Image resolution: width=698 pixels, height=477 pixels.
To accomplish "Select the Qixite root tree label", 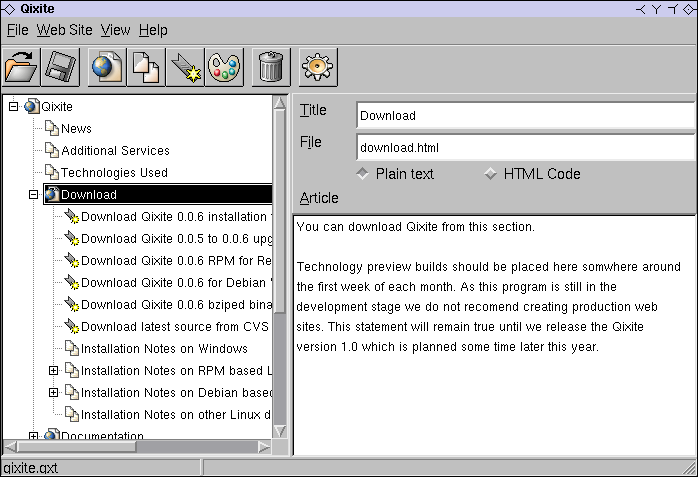I will [x=57, y=107].
